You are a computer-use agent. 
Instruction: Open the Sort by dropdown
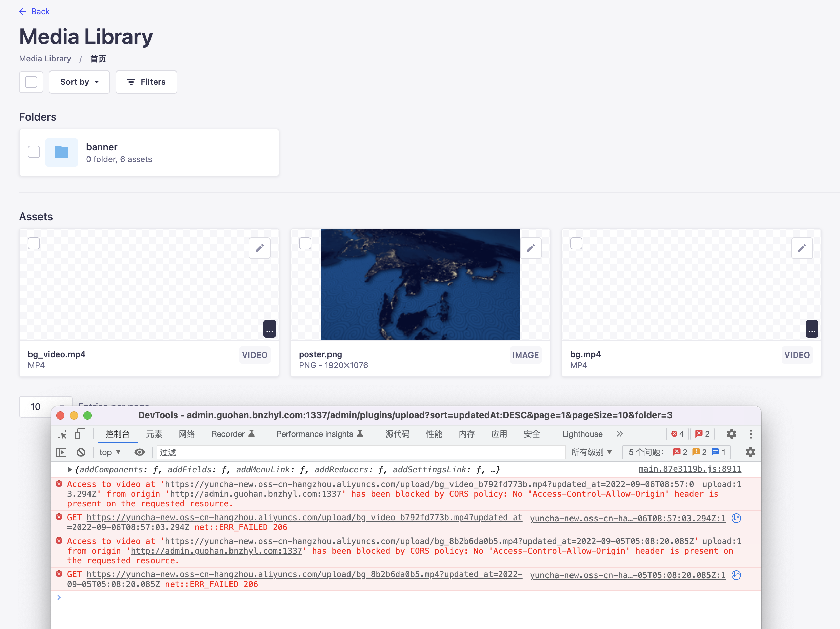pyautogui.click(x=79, y=82)
